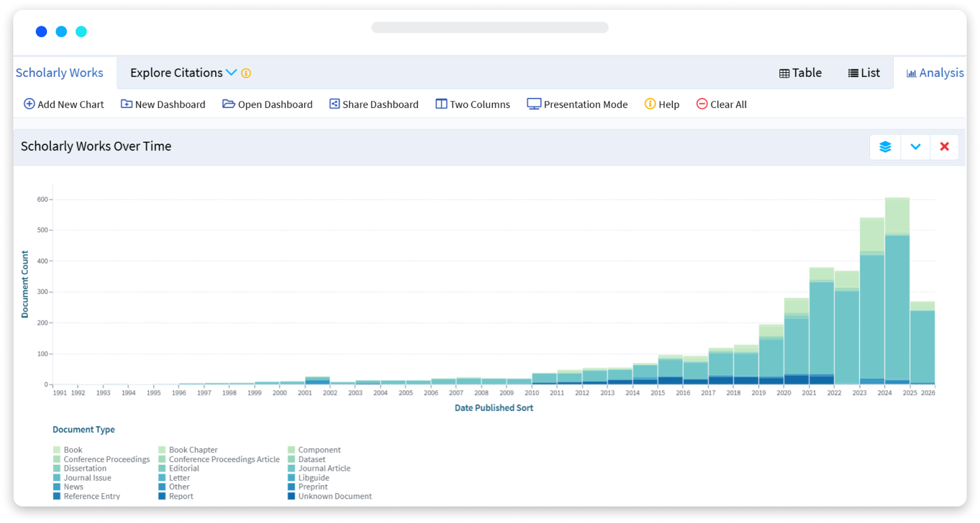Viewport: 980px width, 523px height.
Task: Open the Analysis view tab
Action: (934, 73)
